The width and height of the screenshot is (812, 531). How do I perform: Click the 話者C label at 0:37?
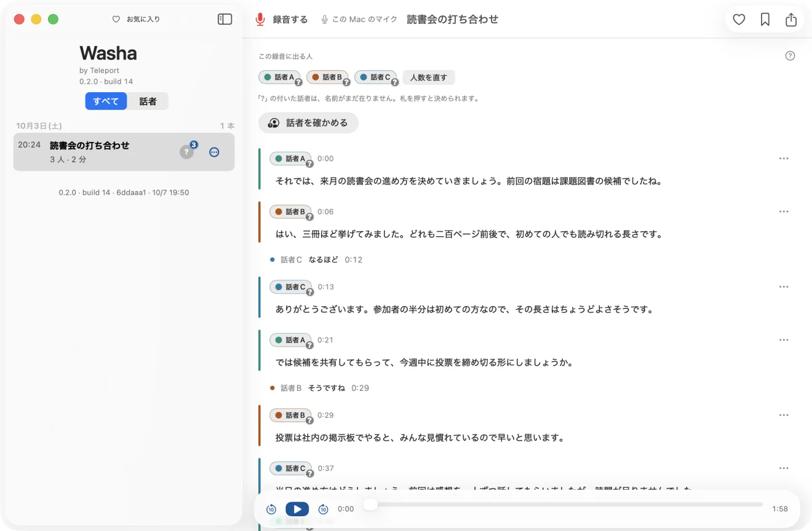tap(291, 468)
